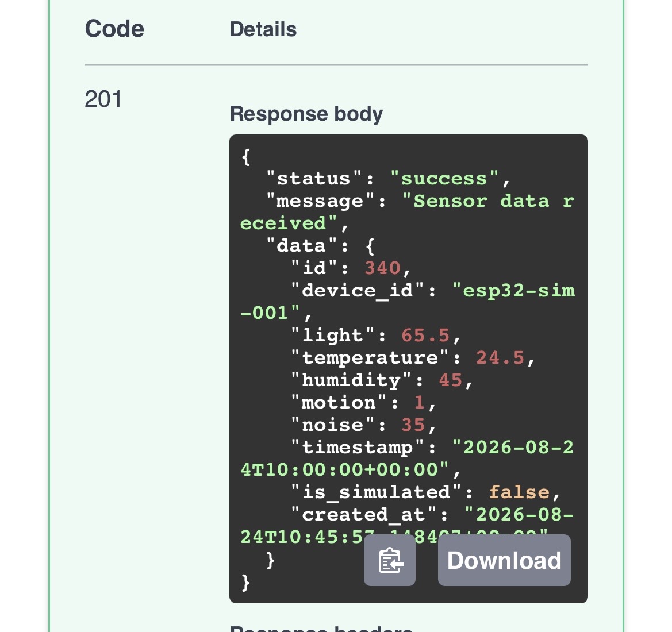Click the light value 65.5

[425, 335]
